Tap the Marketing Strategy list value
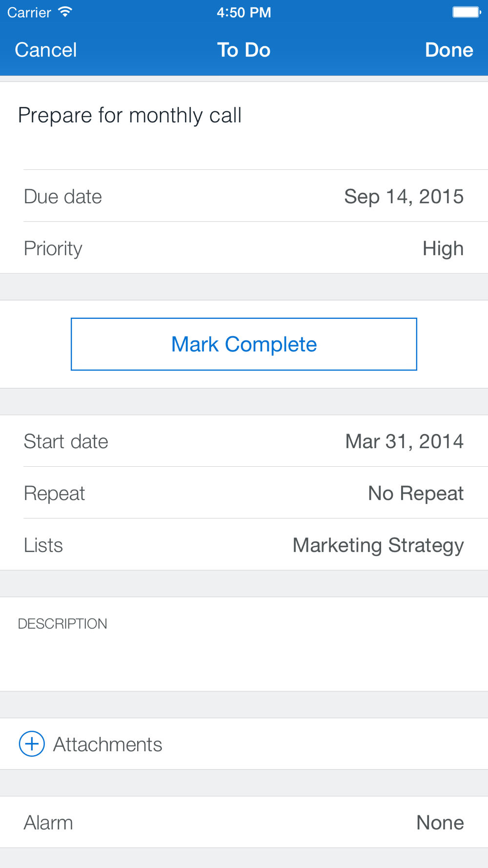 (378, 545)
